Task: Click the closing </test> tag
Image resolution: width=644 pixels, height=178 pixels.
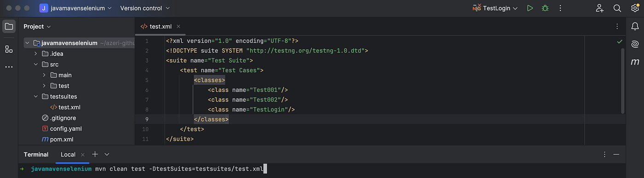Action: [x=192, y=129]
